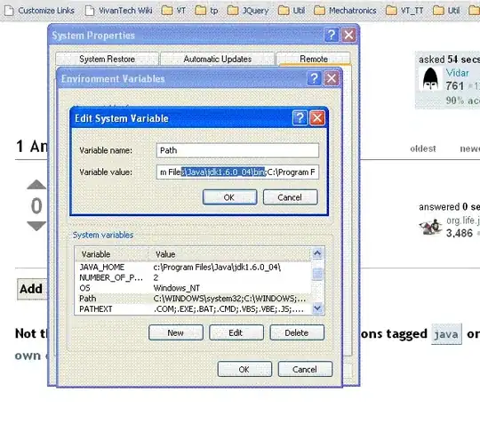Click the Add comment button

31,289
